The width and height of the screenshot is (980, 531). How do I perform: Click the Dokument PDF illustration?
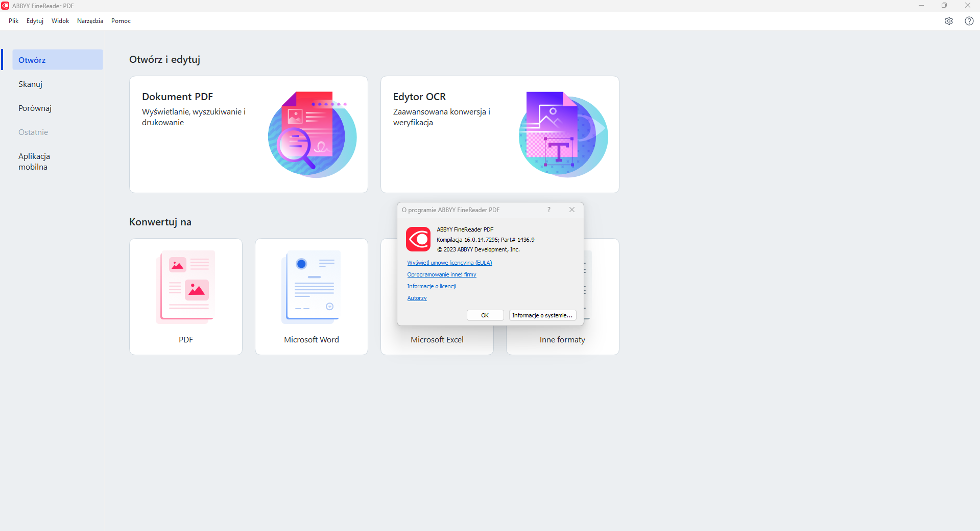pos(312,134)
